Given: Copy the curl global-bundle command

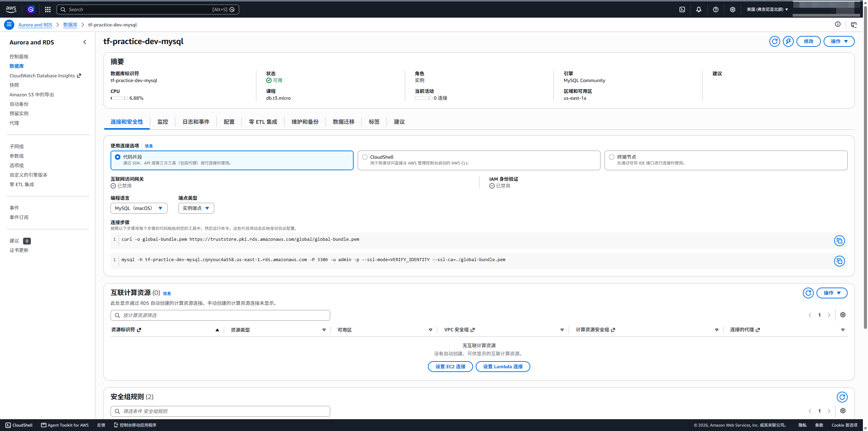Looking at the screenshot, I should [x=840, y=241].
